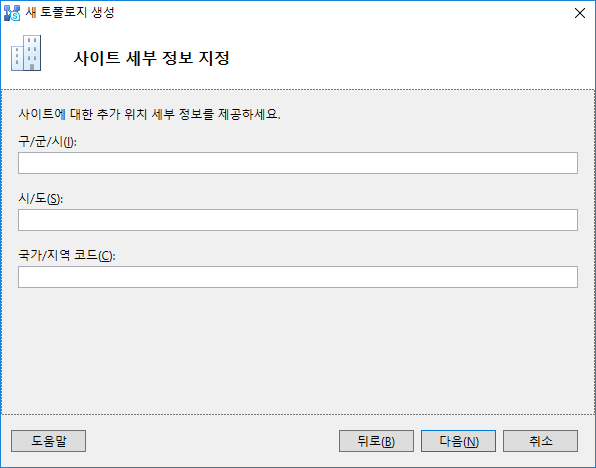Proceed with the 다음(N) button
The image size is (596, 468).
[x=458, y=441]
